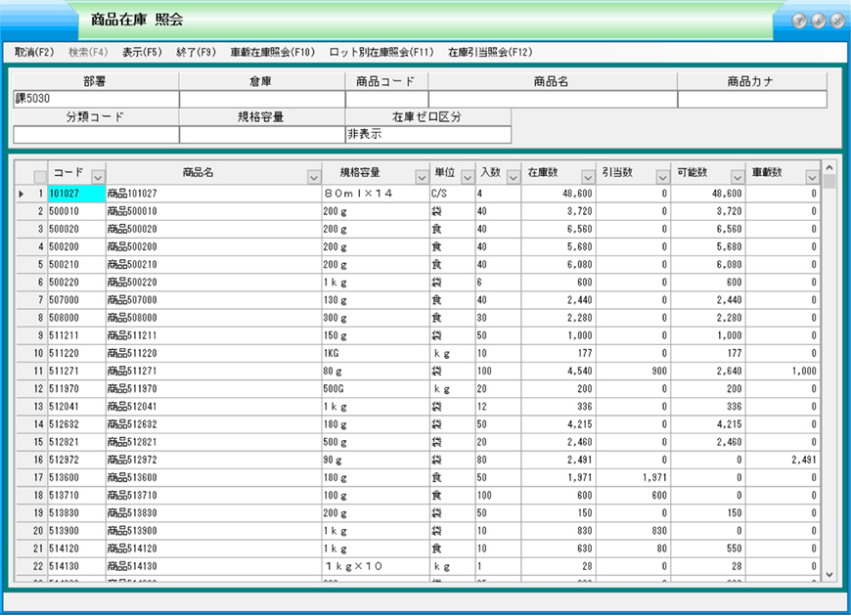Open the 単位 column filter dropdown
This screenshot has width=851, height=616.
[x=468, y=177]
